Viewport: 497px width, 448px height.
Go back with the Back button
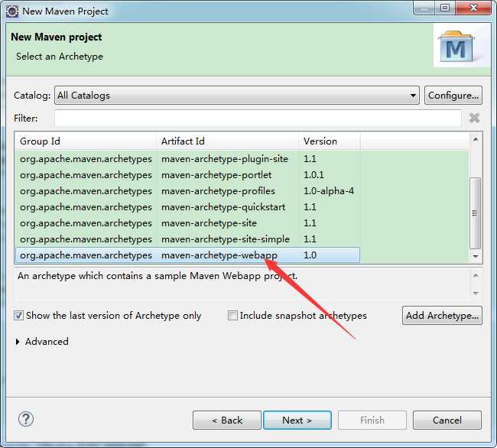coord(227,420)
